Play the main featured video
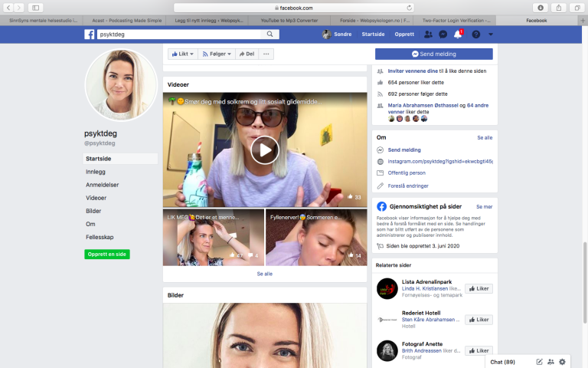The width and height of the screenshot is (588, 368). coord(265,149)
